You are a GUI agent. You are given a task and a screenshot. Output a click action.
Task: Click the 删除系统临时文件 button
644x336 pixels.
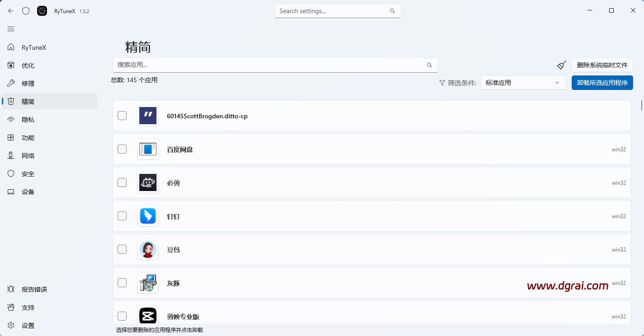601,65
